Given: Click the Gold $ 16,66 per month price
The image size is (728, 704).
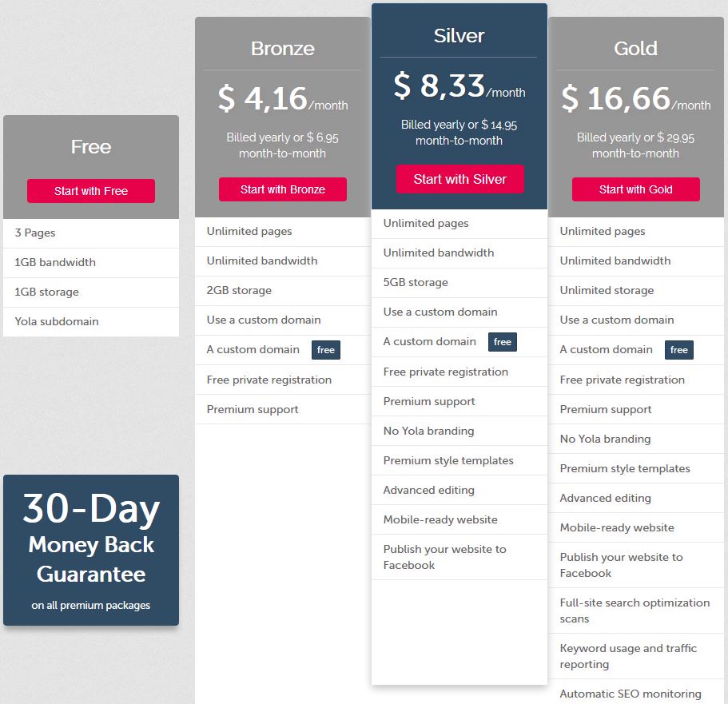Looking at the screenshot, I should 635,98.
